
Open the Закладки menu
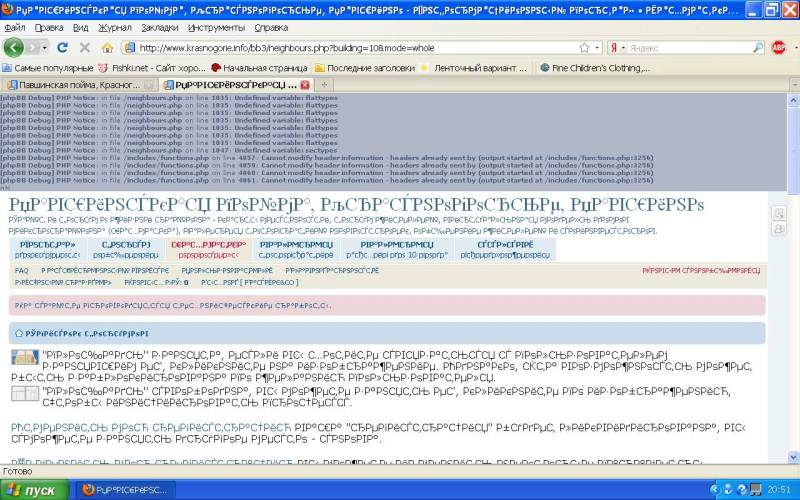pyautogui.click(x=160, y=27)
